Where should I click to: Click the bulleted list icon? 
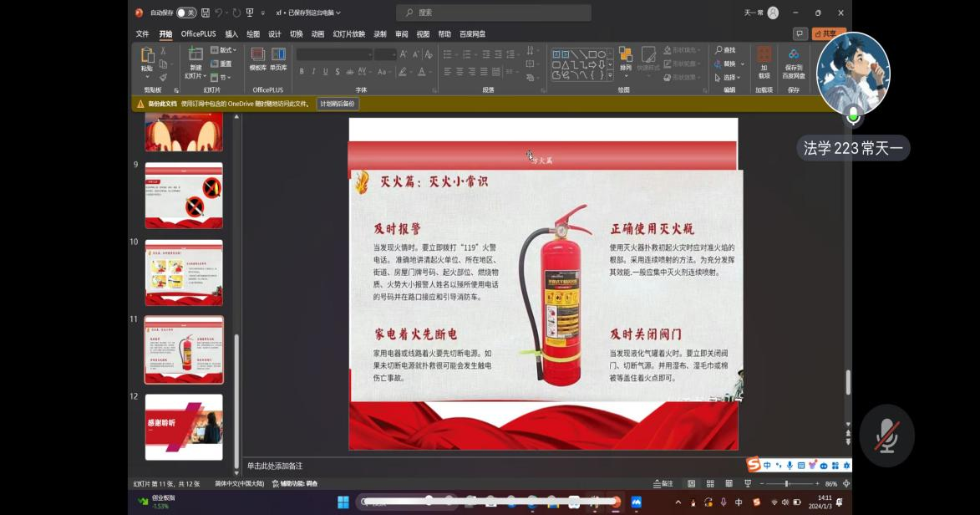coord(448,55)
